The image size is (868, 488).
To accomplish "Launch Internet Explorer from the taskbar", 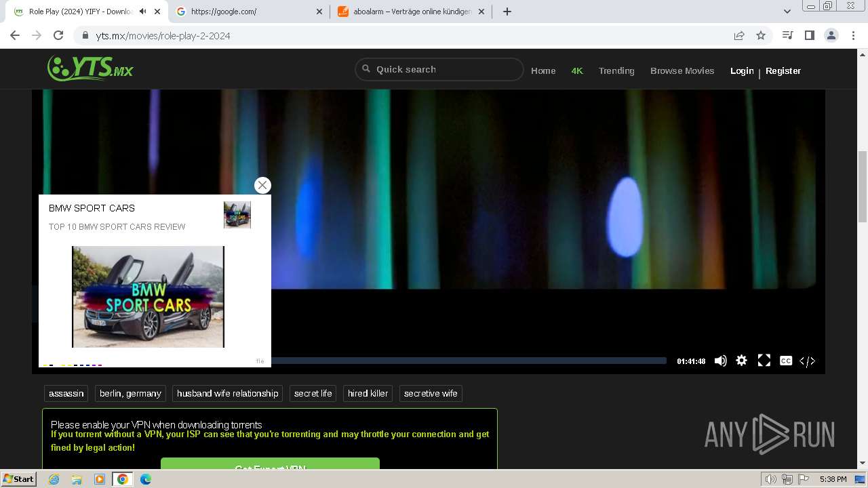I will click(54, 479).
